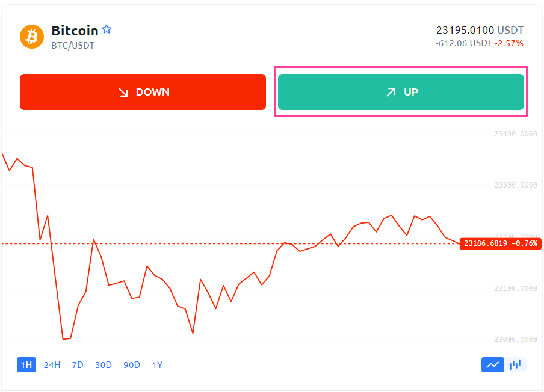Switch to the 1Y view
Screen dimensions: 544x392
pos(157,364)
